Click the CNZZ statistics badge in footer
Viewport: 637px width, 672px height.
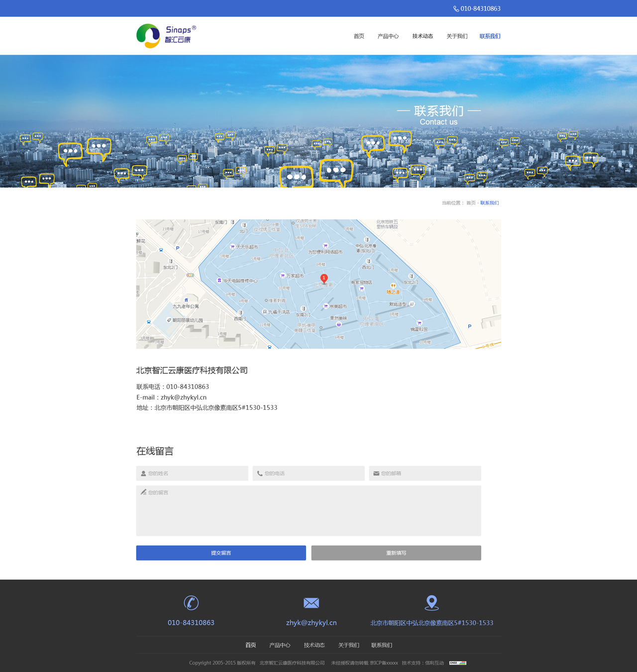(x=457, y=663)
